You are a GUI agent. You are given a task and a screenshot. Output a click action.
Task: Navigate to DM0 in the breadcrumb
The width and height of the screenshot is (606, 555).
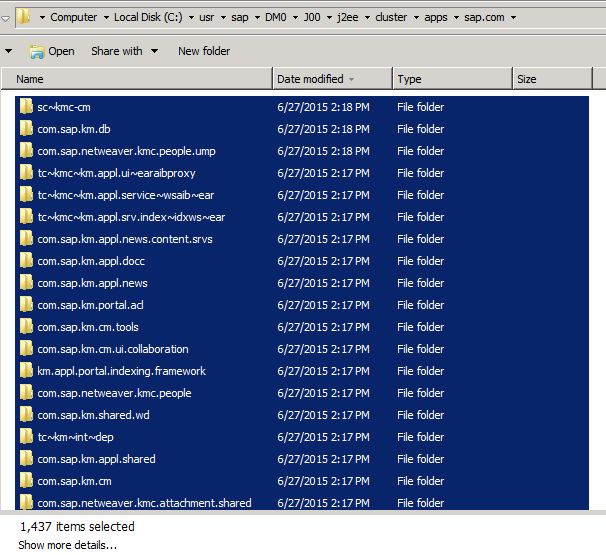pos(276,17)
